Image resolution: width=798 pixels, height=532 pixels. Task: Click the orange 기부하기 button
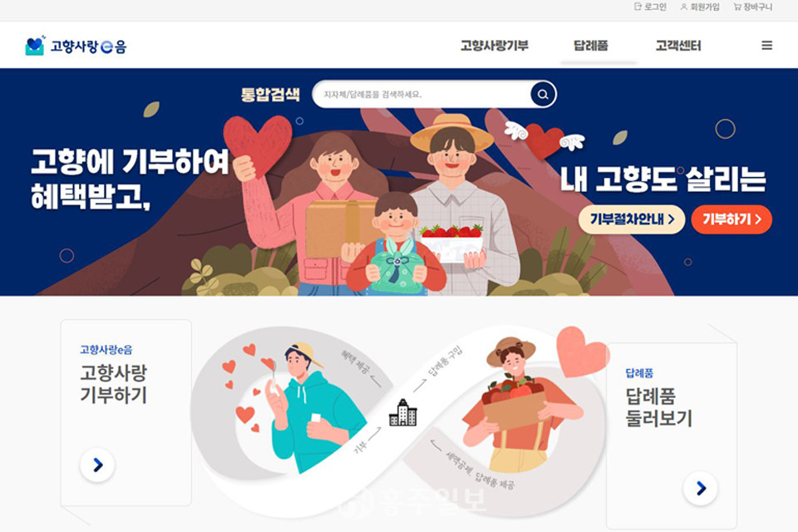731,219
